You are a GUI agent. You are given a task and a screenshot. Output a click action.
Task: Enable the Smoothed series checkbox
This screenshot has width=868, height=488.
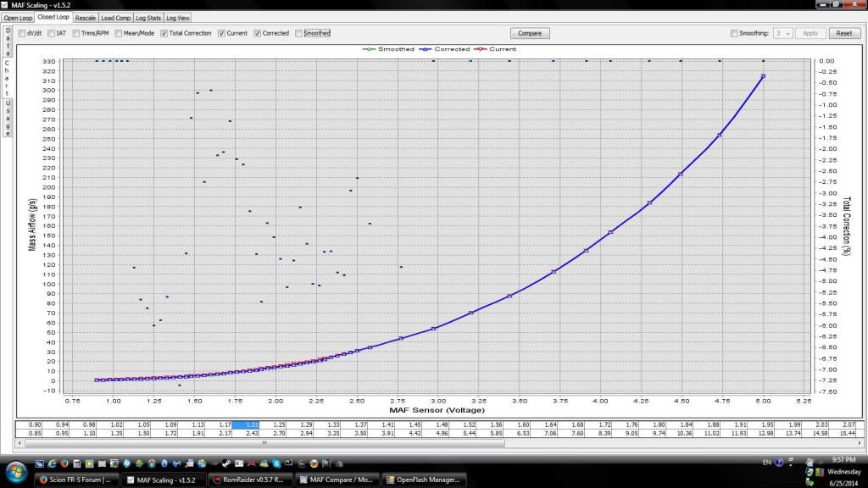[x=298, y=33]
